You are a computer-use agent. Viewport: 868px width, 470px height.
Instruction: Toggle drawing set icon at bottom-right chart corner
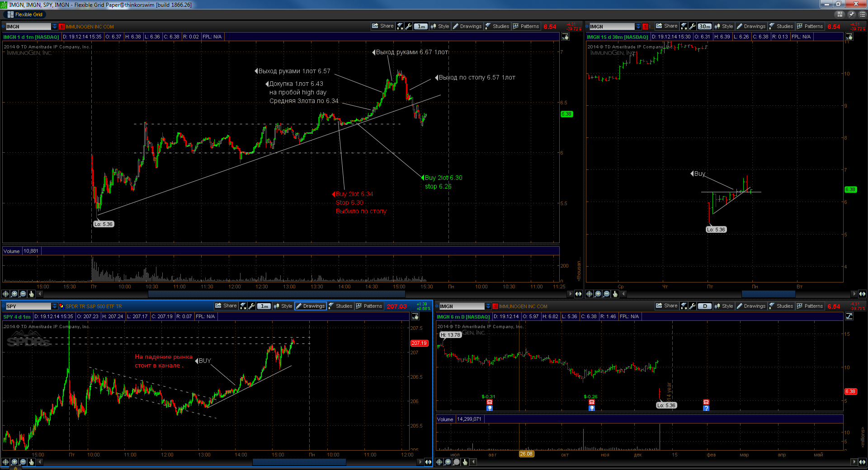[x=849, y=316]
